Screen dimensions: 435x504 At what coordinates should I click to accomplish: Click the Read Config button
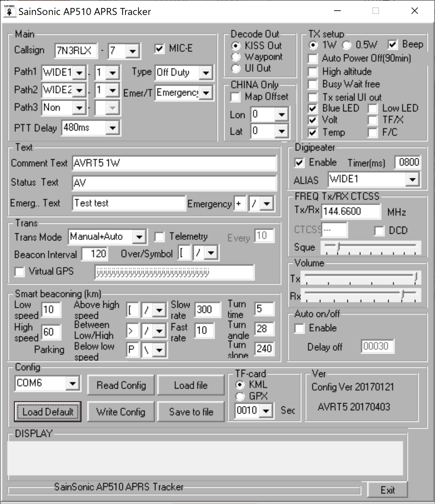(121, 385)
